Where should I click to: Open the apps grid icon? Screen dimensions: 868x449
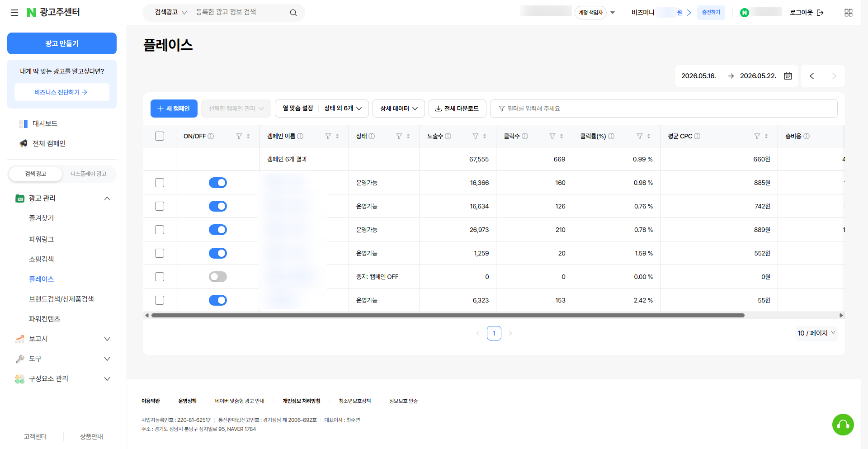tap(849, 13)
